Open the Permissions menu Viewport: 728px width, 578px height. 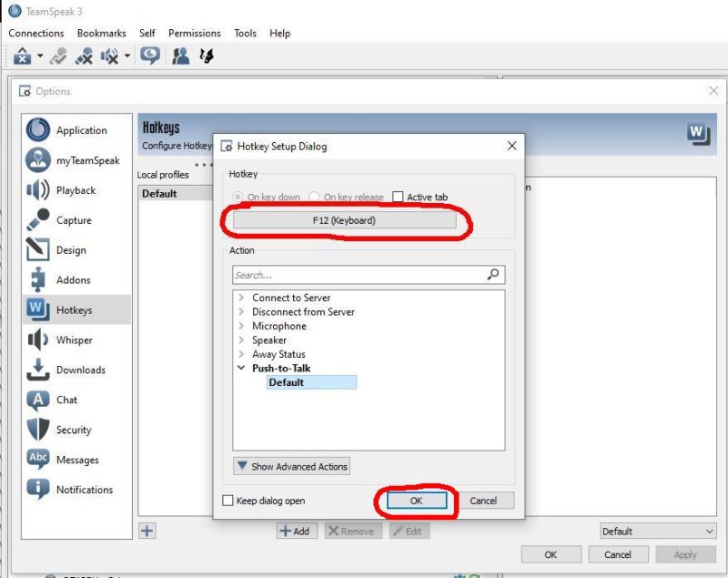[195, 34]
